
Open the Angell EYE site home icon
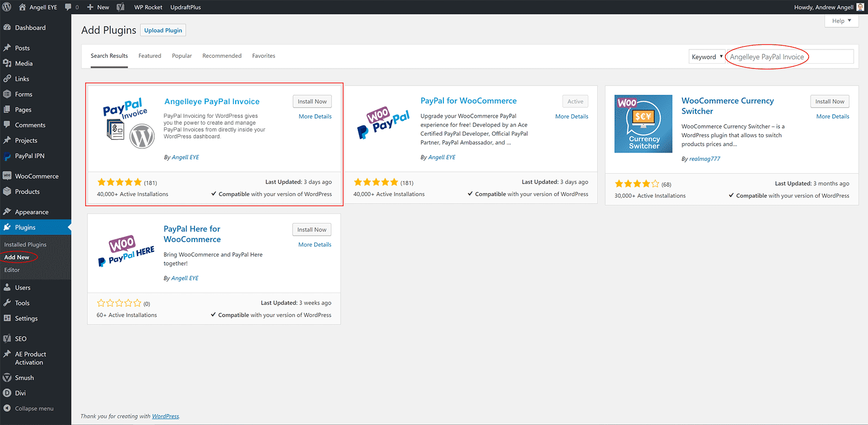pyautogui.click(x=22, y=7)
